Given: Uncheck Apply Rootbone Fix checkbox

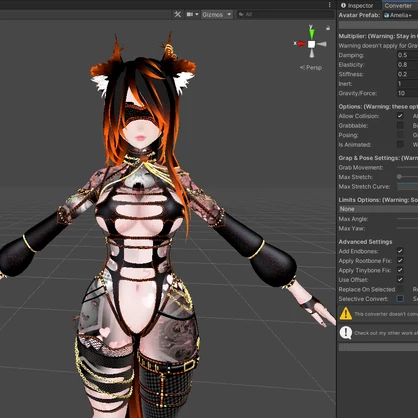Looking at the screenshot, I should click(400, 260).
